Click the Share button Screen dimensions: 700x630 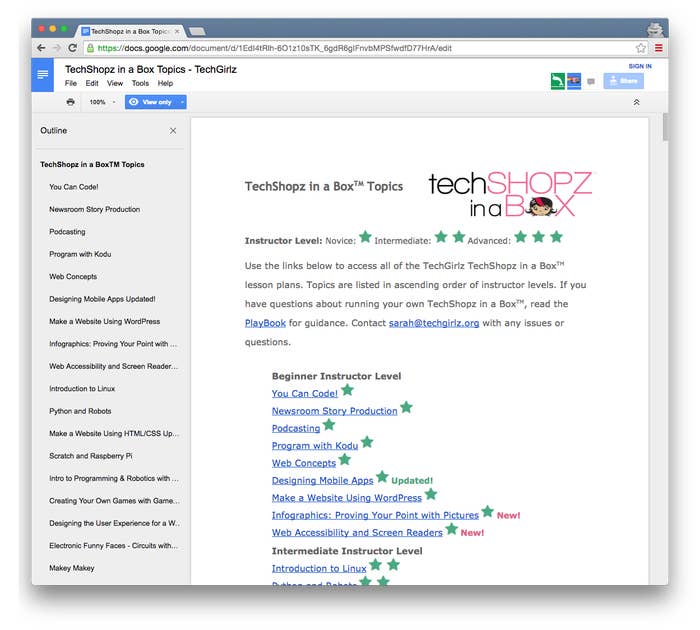tap(624, 81)
